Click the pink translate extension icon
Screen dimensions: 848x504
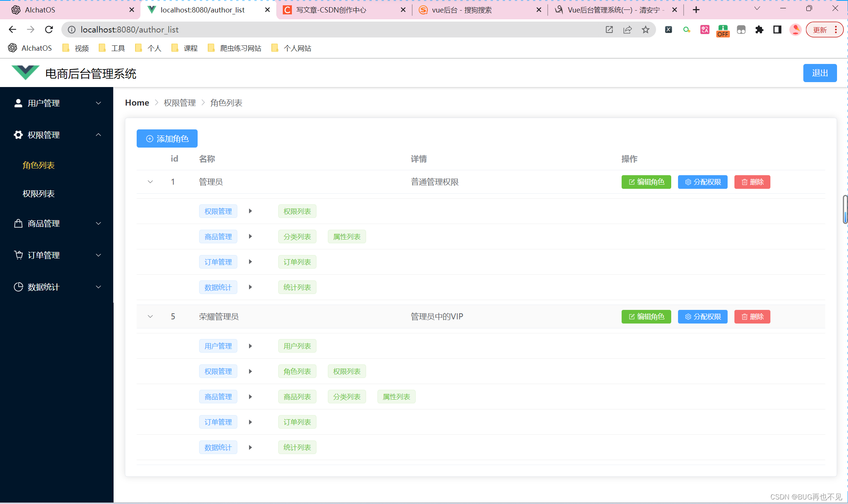pyautogui.click(x=705, y=30)
